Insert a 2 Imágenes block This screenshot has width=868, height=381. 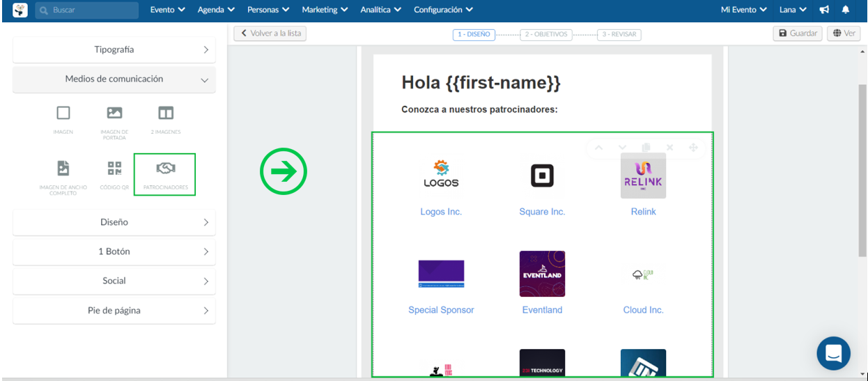(x=166, y=118)
